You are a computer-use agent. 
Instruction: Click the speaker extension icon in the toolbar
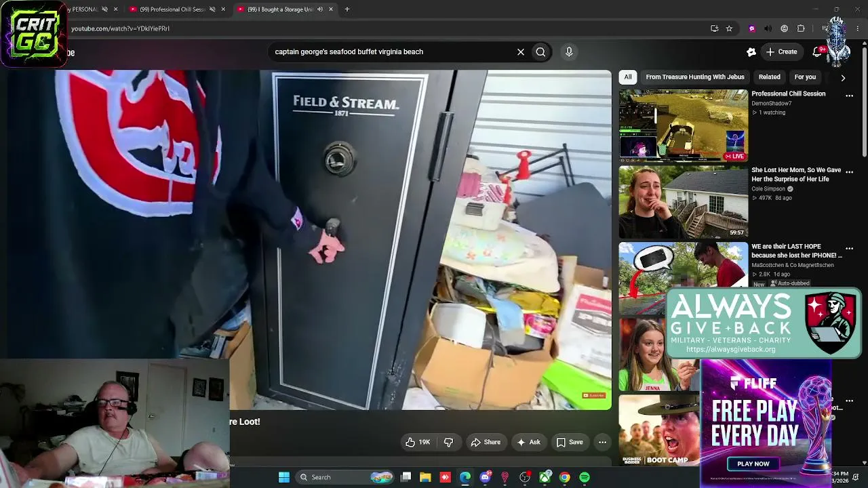768,28
